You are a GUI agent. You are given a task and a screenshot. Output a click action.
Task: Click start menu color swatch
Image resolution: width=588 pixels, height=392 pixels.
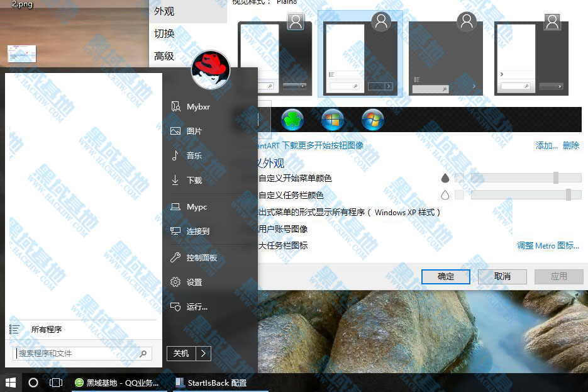[459, 178]
